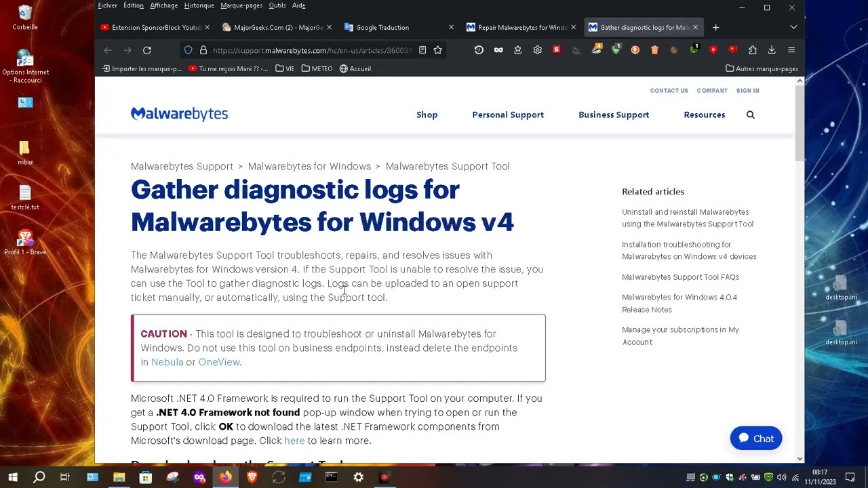Click the search magnifier on Malwarebytes site

(751, 115)
